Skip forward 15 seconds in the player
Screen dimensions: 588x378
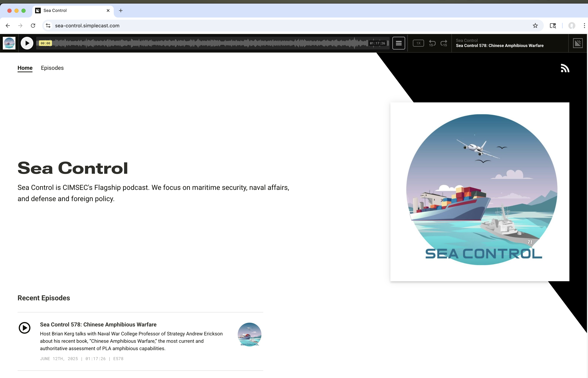444,43
